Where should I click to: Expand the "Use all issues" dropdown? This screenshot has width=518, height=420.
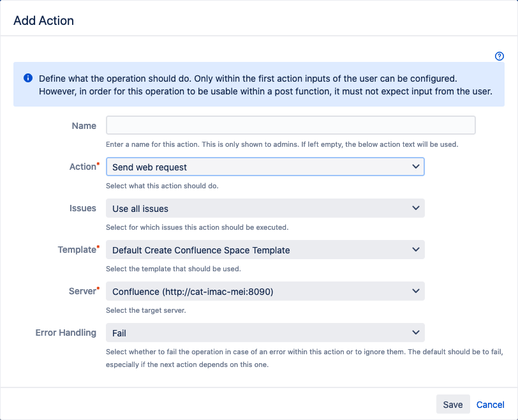[x=265, y=208]
